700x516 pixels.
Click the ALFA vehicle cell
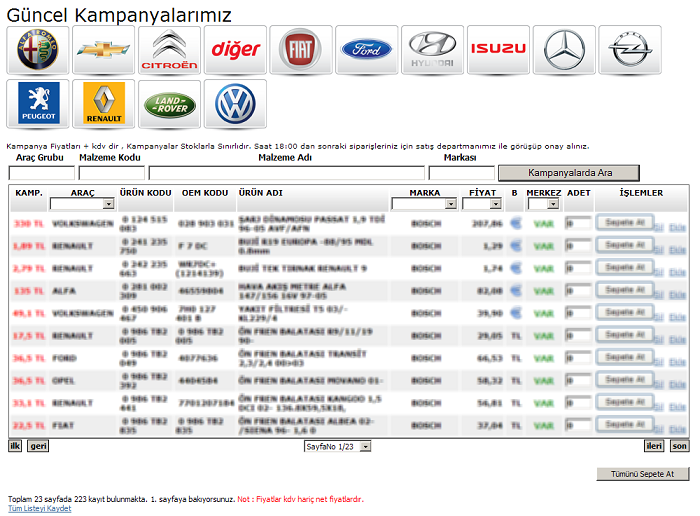point(64,291)
